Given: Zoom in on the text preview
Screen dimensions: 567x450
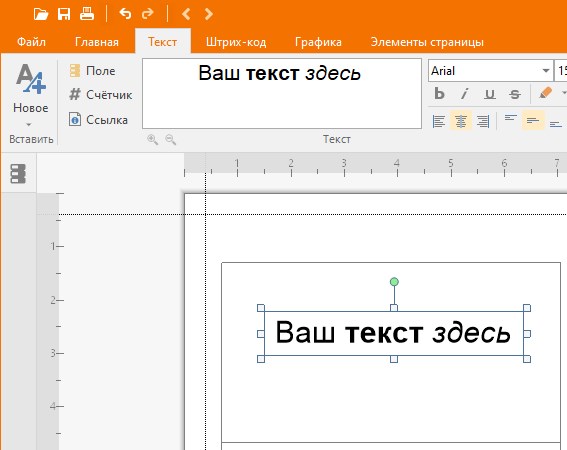Looking at the screenshot, I should coord(153,140).
